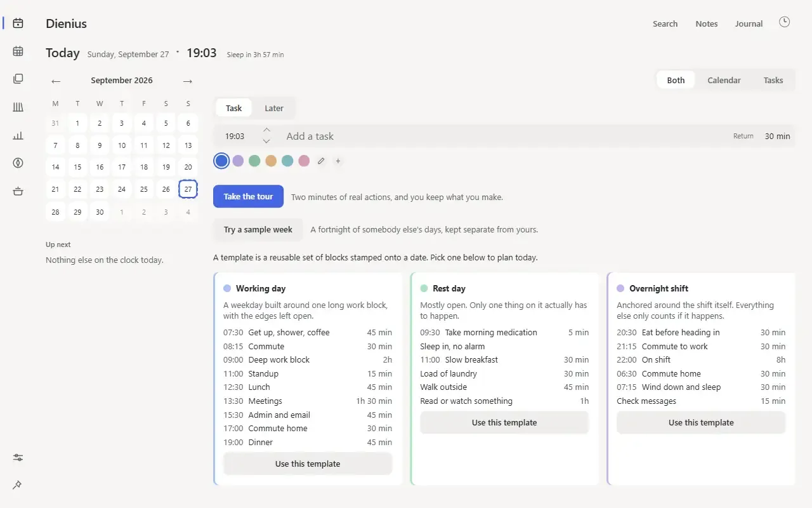
Task: Open the Today view icon in the sidebar
Action: 18,23
